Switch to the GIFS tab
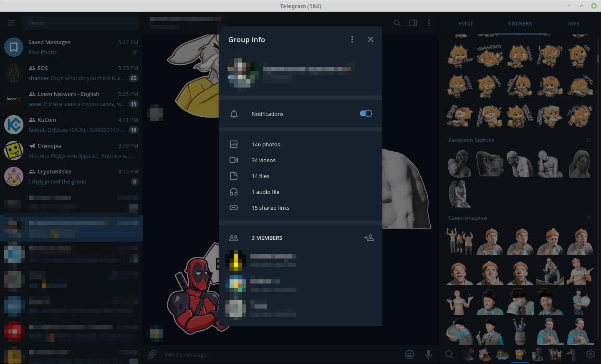Image resolution: width=601 pixels, height=364 pixels. [x=573, y=23]
